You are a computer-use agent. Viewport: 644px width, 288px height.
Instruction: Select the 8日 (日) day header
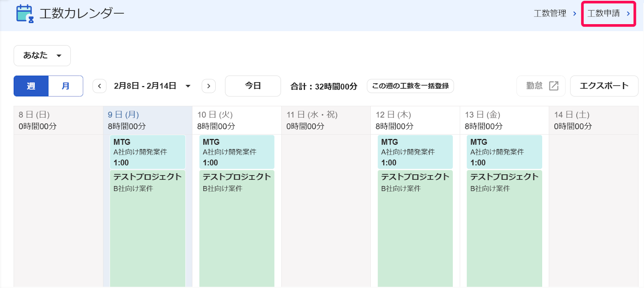(58, 120)
